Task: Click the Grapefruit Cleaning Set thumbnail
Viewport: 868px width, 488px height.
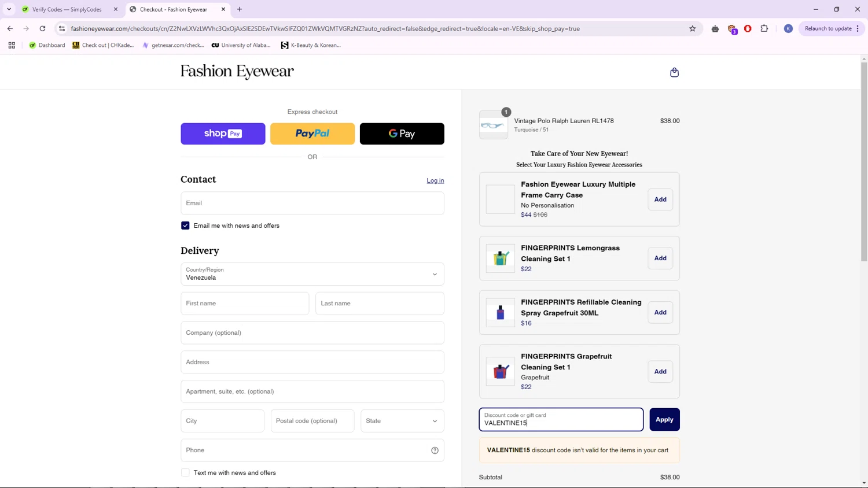Action: coord(501,372)
